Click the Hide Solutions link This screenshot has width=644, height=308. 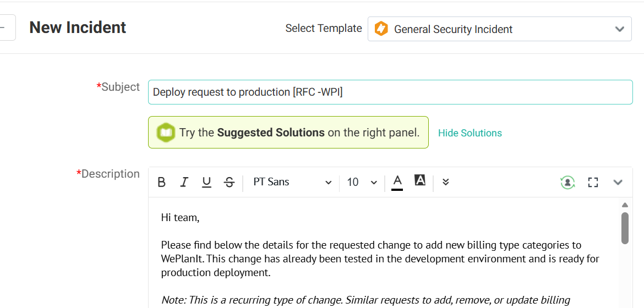[x=470, y=133]
